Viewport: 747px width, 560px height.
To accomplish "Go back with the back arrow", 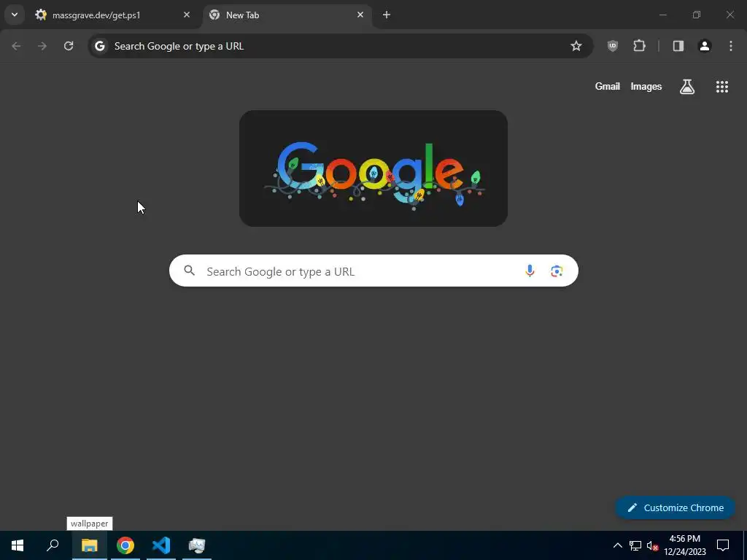I will click(x=16, y=46).
